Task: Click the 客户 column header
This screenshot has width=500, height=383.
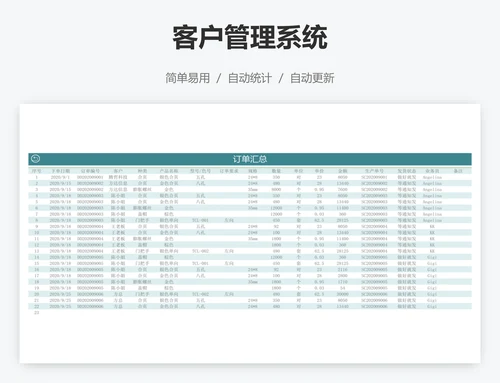Action: click(118, 171)
